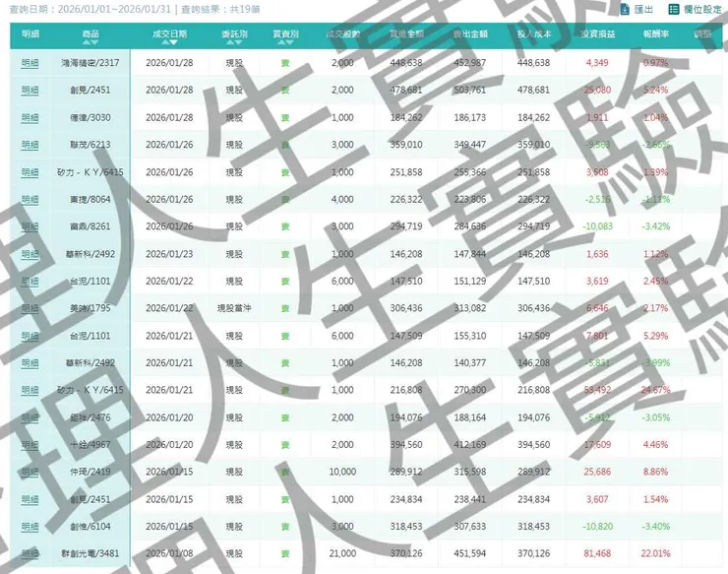Click the 17,609 profit value
This screenshot has width=728, height=574.
(x=597, y=445)
